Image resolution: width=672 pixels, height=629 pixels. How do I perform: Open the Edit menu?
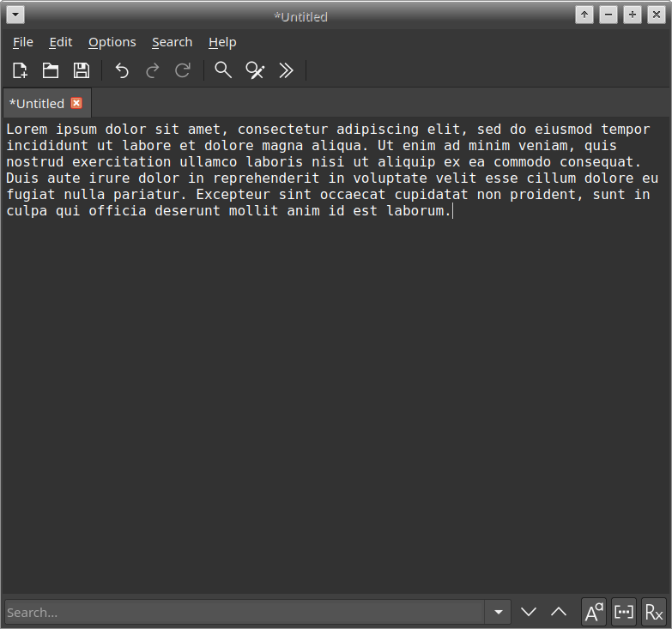pos(61,42)
